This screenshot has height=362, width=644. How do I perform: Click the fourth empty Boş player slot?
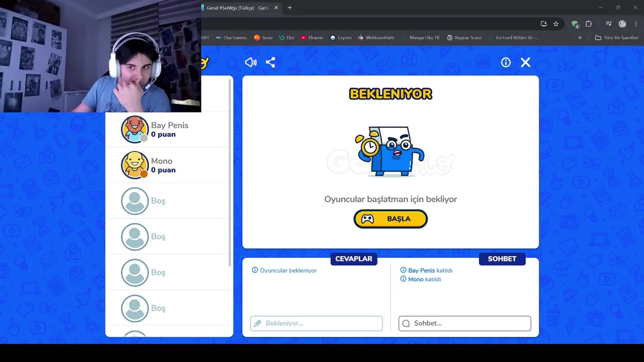(x=169, y=308)
